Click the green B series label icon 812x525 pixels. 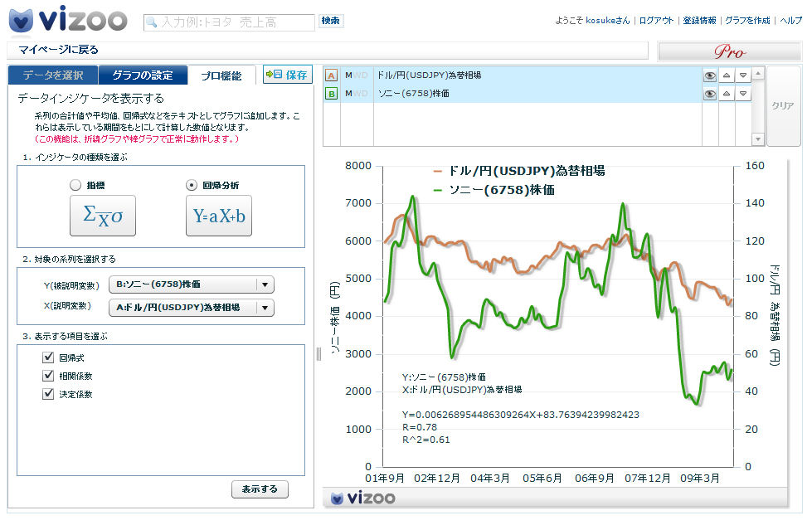pyautogui.click(x=332, y=95)
